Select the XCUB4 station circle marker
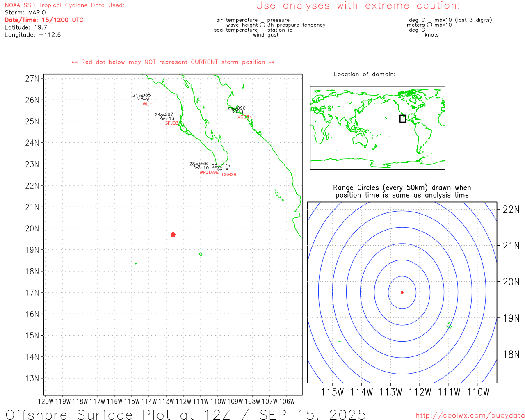This screenshot has height=420, width=525. 235,110
